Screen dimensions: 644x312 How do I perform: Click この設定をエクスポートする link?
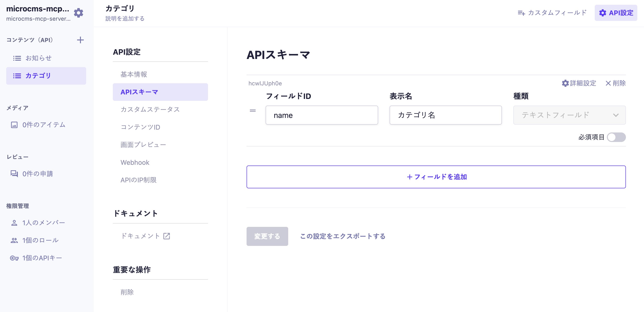point(342,236)
